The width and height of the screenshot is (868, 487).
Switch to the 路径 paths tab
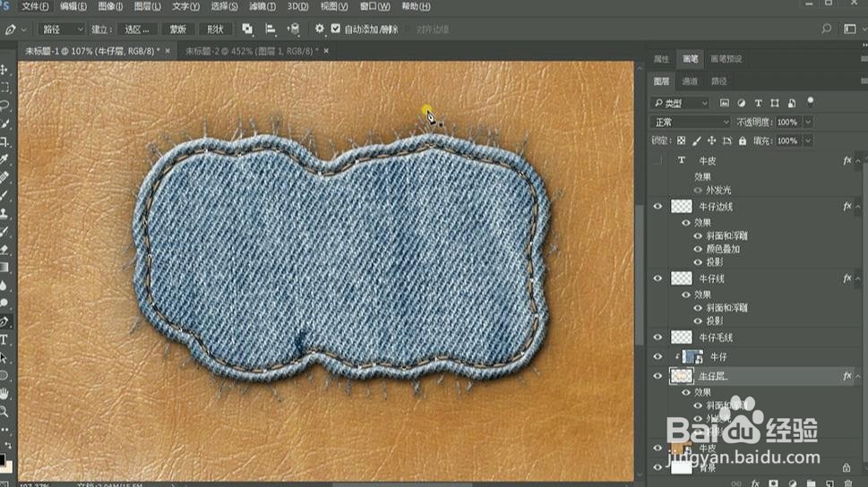719,81
